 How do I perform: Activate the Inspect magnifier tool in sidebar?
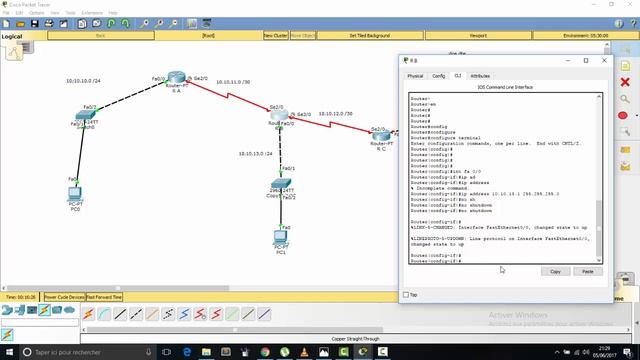click(x=625, y=99)
